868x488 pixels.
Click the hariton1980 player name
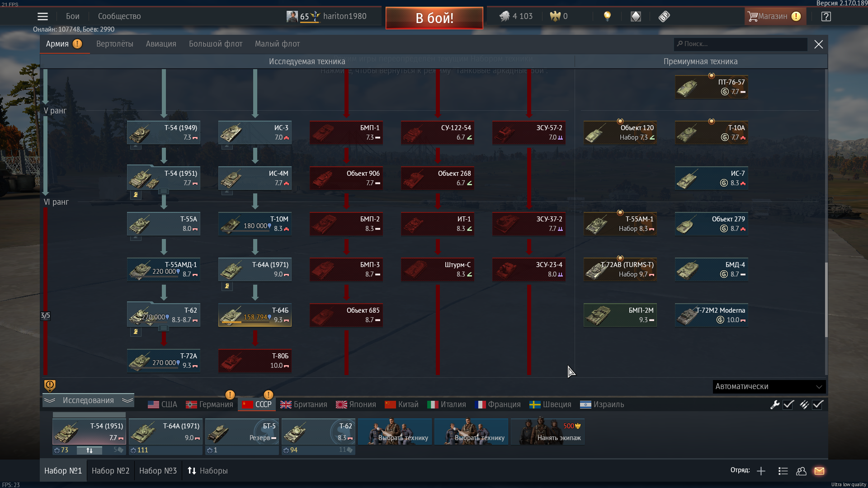pos(344,16)
